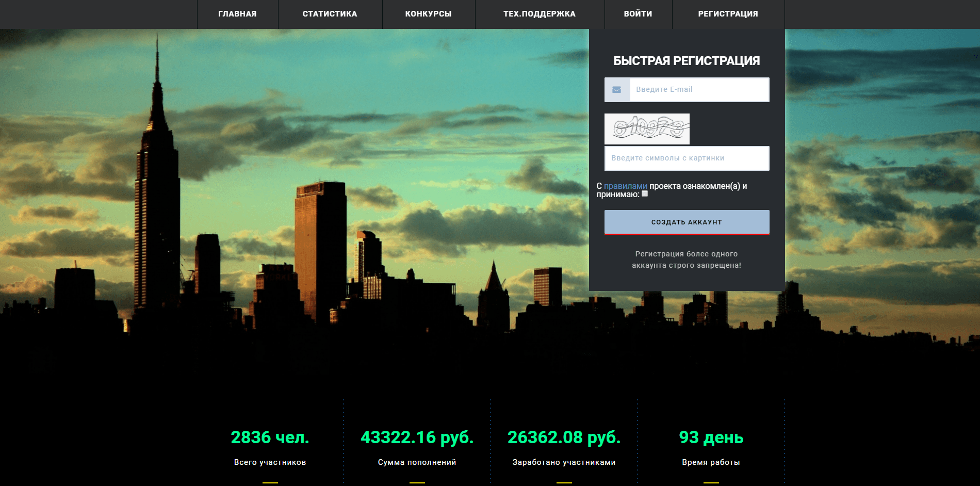Open the РЕГИСТРАЦИЯ navigation item
Image resolution: width=980 pixels, height=486 pixels.
click(728, 14)
